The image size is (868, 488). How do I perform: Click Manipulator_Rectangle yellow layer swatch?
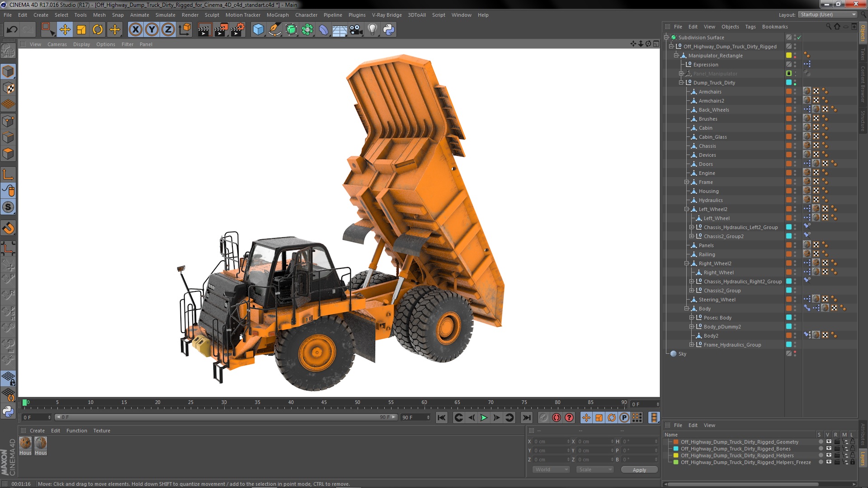pos(789,56)
